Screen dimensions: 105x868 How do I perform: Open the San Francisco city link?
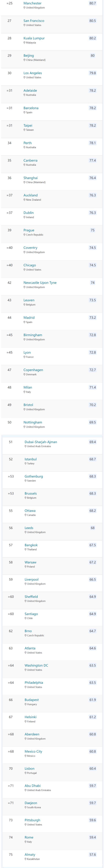pos(34,21)
